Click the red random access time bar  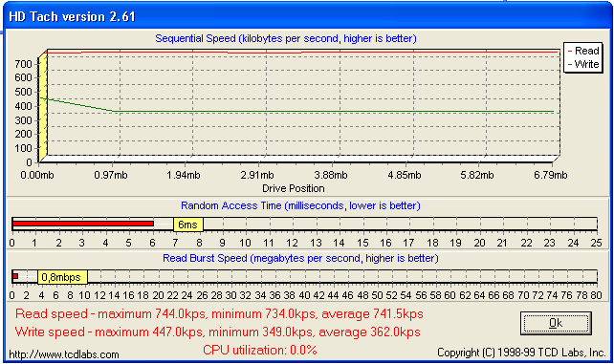point(83,224)
